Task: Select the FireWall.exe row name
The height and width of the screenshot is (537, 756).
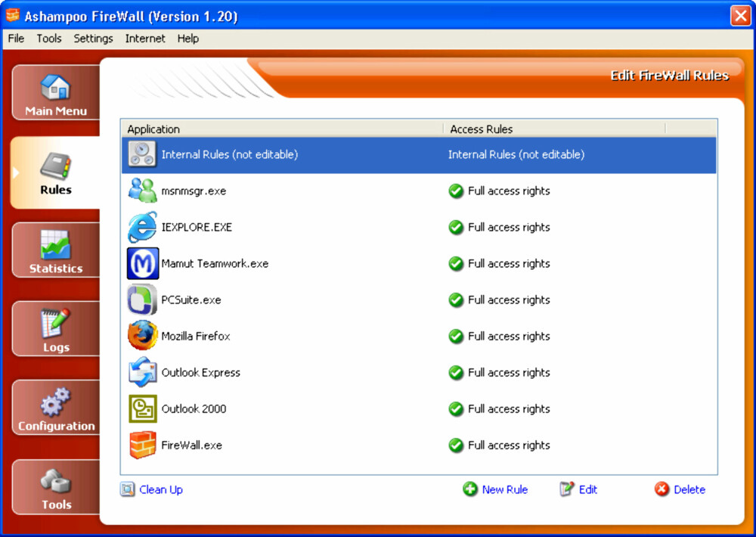Action: [x=192, y=445]
